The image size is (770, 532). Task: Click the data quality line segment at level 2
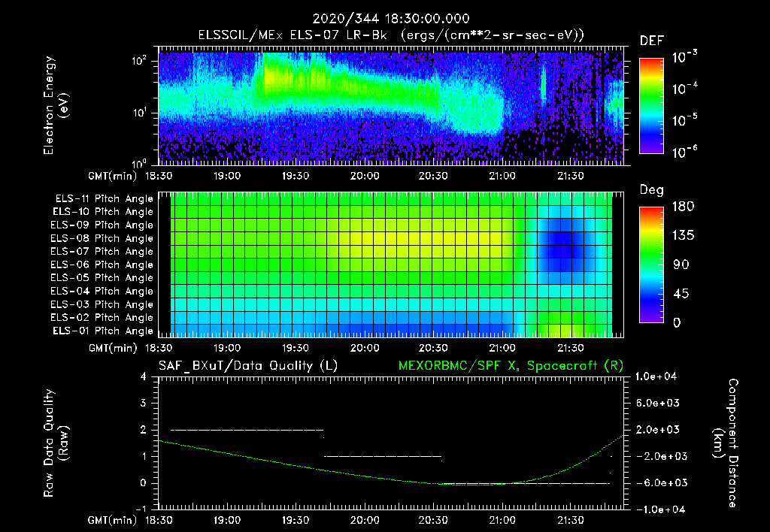click(247, 430)
